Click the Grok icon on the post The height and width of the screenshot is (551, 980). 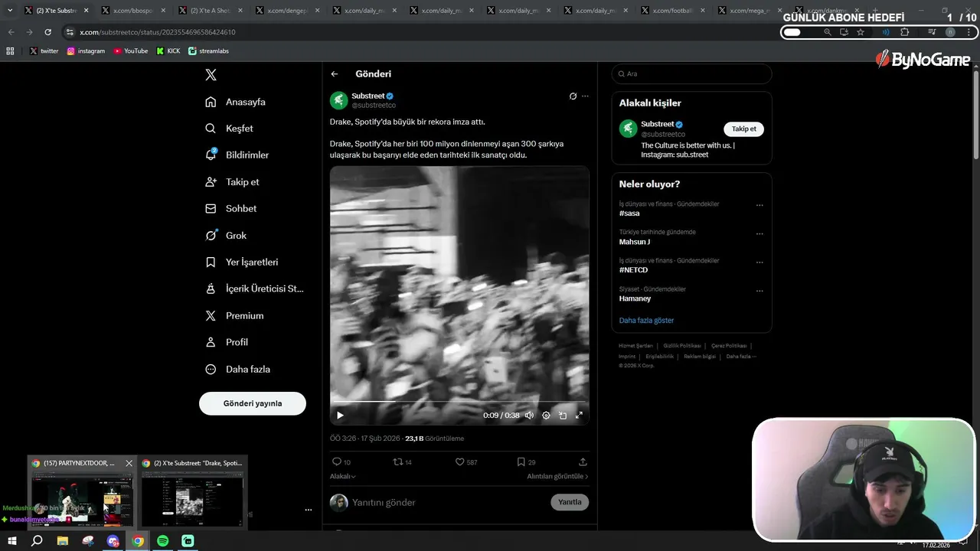[573, 96]
